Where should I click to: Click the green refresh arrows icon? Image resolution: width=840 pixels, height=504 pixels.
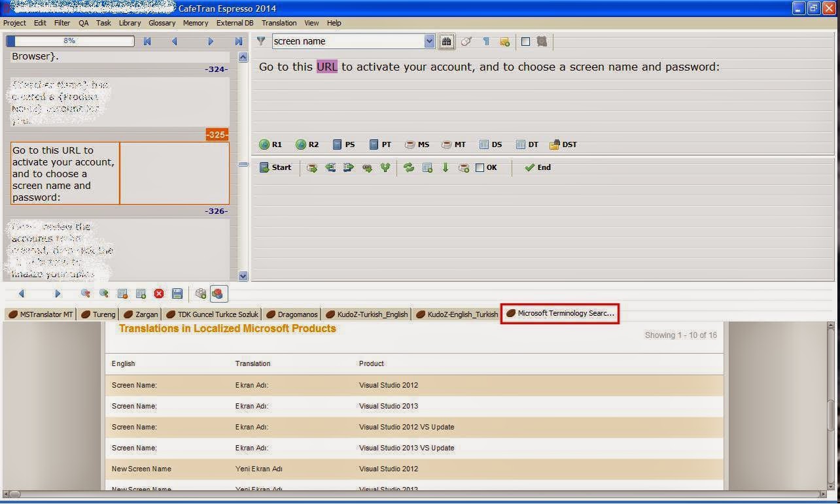[409, 167]
